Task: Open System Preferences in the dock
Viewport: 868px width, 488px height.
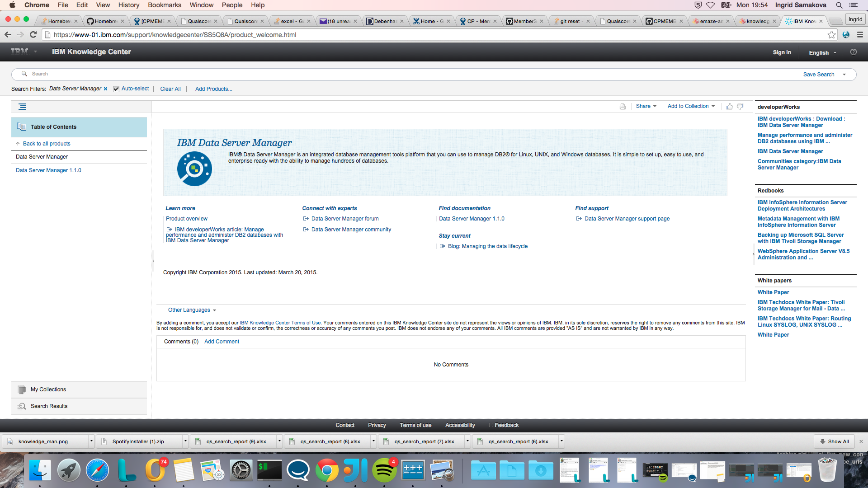Action: pos(241,470)
